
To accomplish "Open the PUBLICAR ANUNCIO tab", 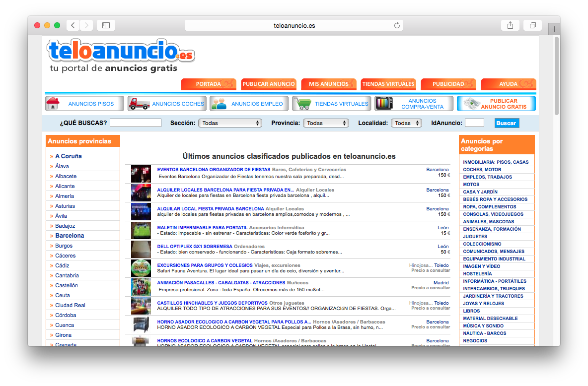I will pyautogui.click(x=269, y=84).
